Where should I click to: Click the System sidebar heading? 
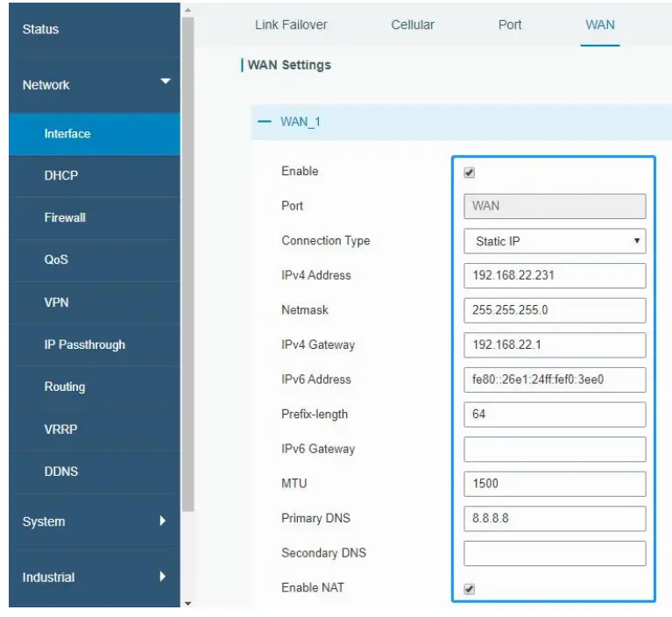tap(44, 521)
